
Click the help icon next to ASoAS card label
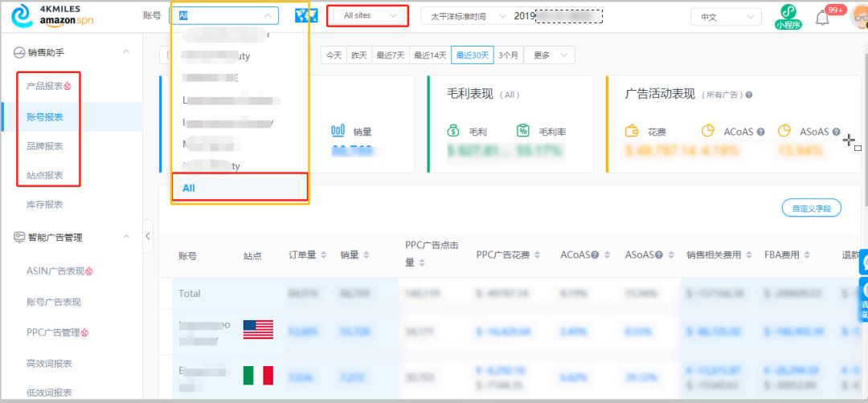pos(836,132)
